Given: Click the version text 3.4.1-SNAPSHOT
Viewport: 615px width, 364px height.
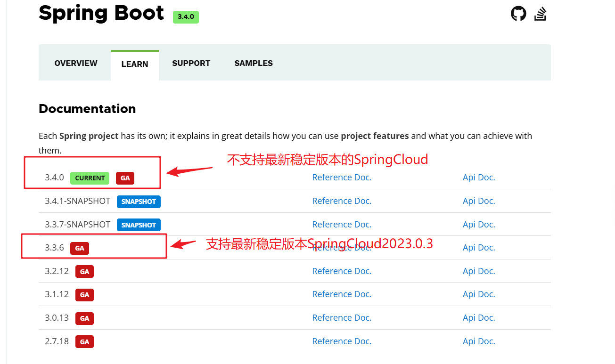Looking at the screenshot, I should (x=78, y=201).
